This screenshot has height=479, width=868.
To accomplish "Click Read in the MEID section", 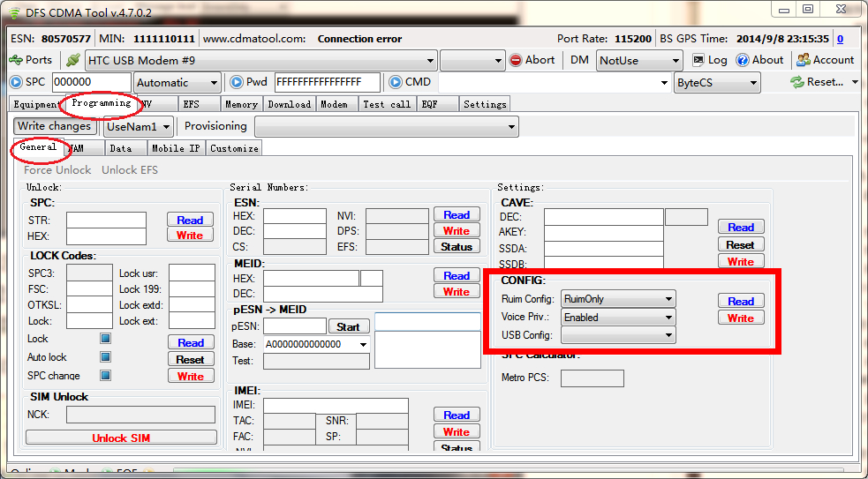I will coord(457,275).
